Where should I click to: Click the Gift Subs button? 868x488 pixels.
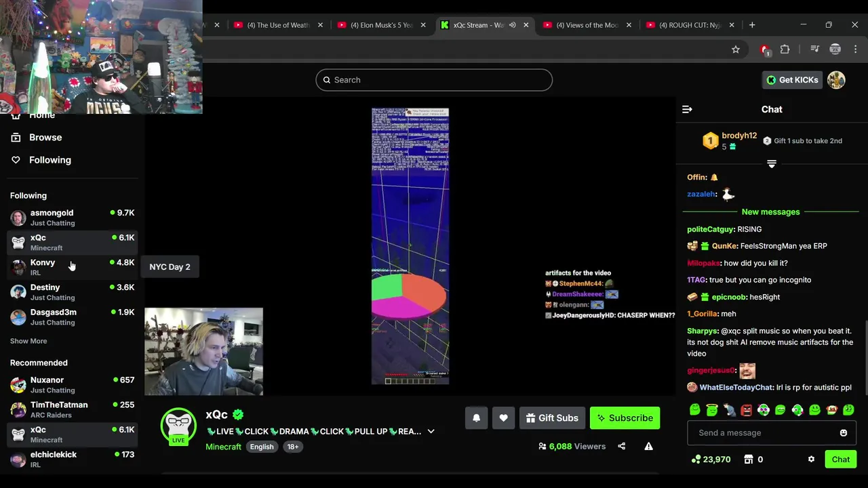pos(552,418)
